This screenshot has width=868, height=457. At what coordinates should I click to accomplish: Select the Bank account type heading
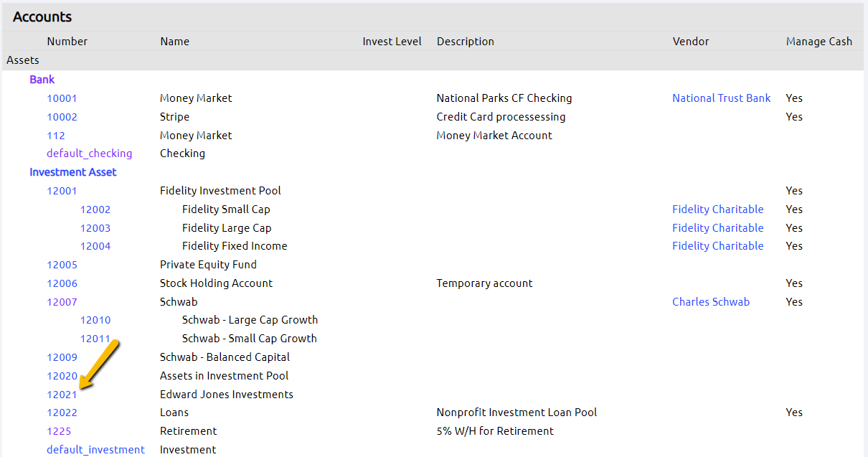42,80
